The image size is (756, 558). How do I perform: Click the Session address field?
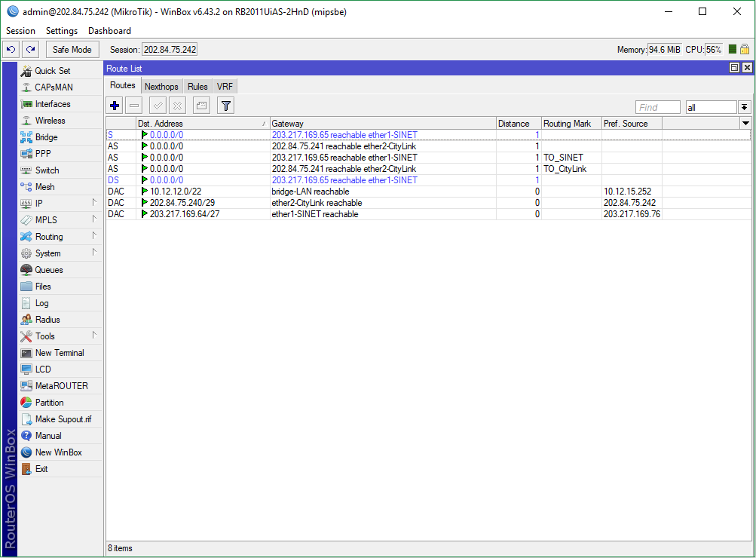click(170, 50)
